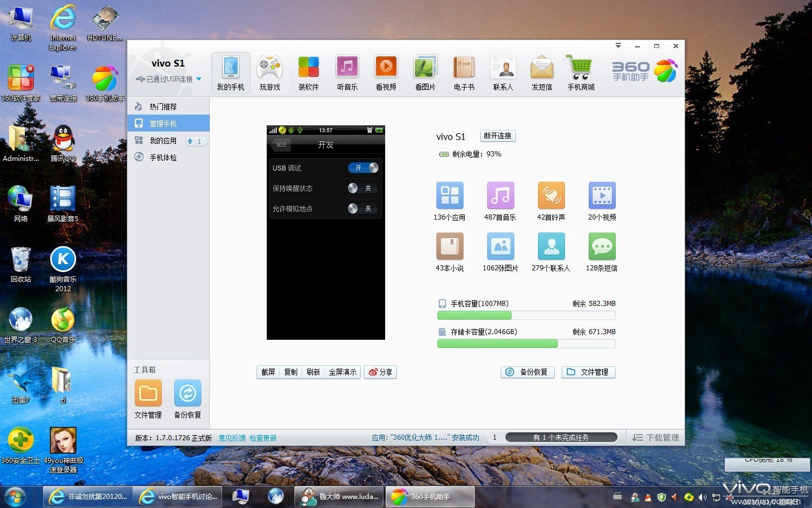Click the 有1个未完成任务 task progress bar
Image resolution: width=812 pixels, height=508 pixels.
(x=562, y=437)
